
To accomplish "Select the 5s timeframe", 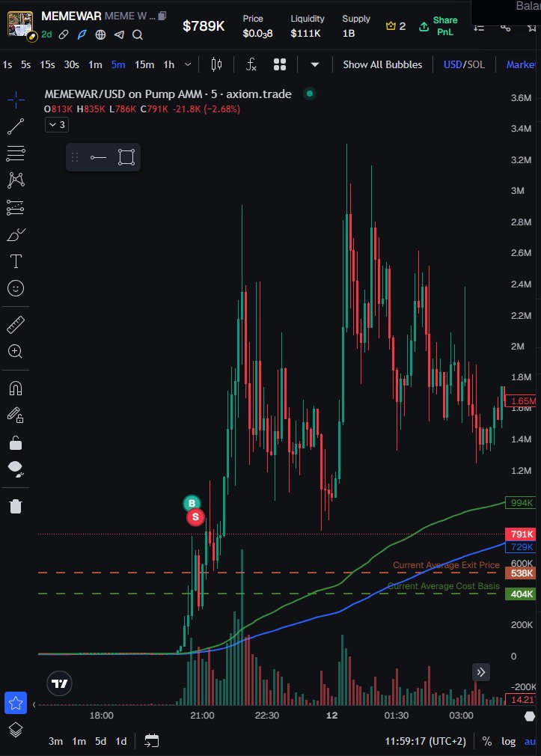I will pyautogui.click(x=26, y=64).
